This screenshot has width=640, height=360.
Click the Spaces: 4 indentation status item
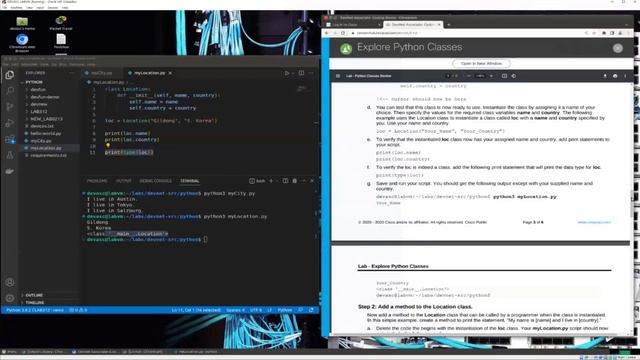click(x=236, y=310)
